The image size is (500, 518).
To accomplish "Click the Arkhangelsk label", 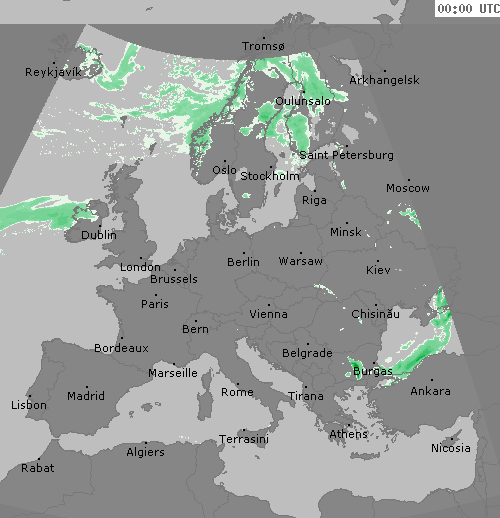I will 384,80.
